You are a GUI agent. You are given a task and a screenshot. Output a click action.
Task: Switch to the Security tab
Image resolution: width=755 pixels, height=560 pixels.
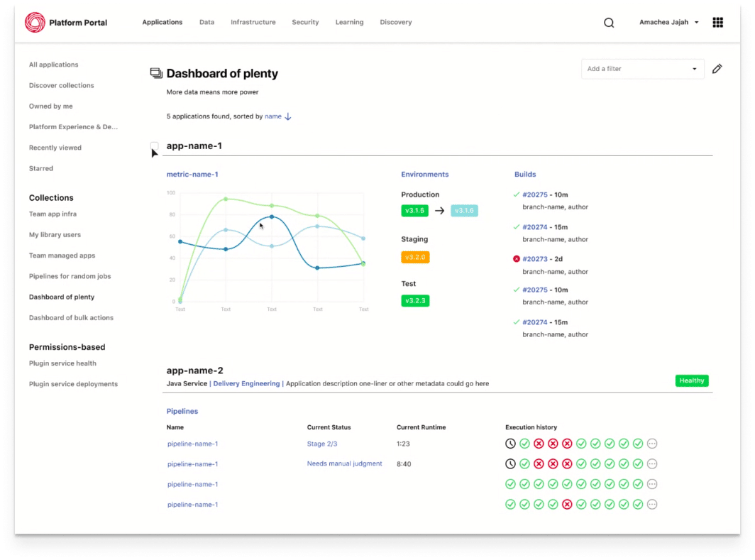pos(305,22)
